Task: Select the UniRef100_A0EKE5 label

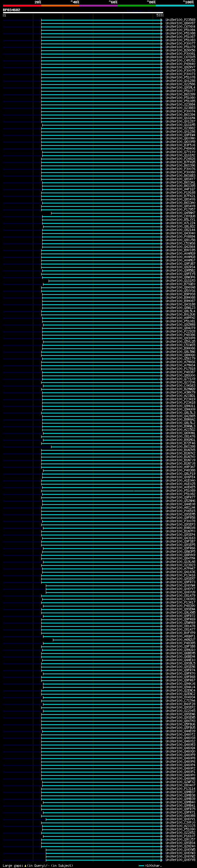Action: [180, 487]
